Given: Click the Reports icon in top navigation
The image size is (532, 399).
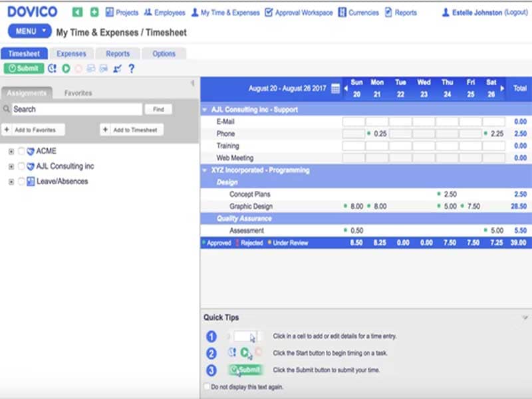Looking at the screenshot, I should click(388, 11).
